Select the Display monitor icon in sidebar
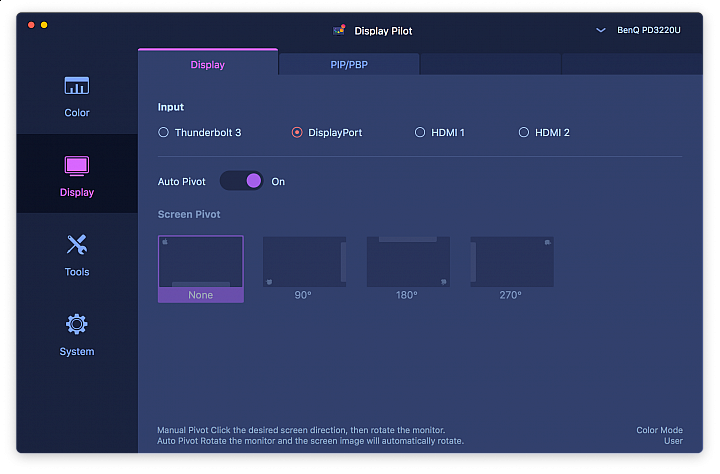Viewport: 720px width, 474px height. 77,166
